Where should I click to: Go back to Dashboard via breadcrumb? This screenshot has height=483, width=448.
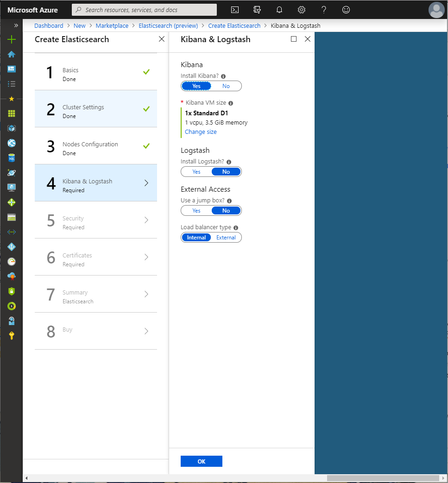click(49, 25)
